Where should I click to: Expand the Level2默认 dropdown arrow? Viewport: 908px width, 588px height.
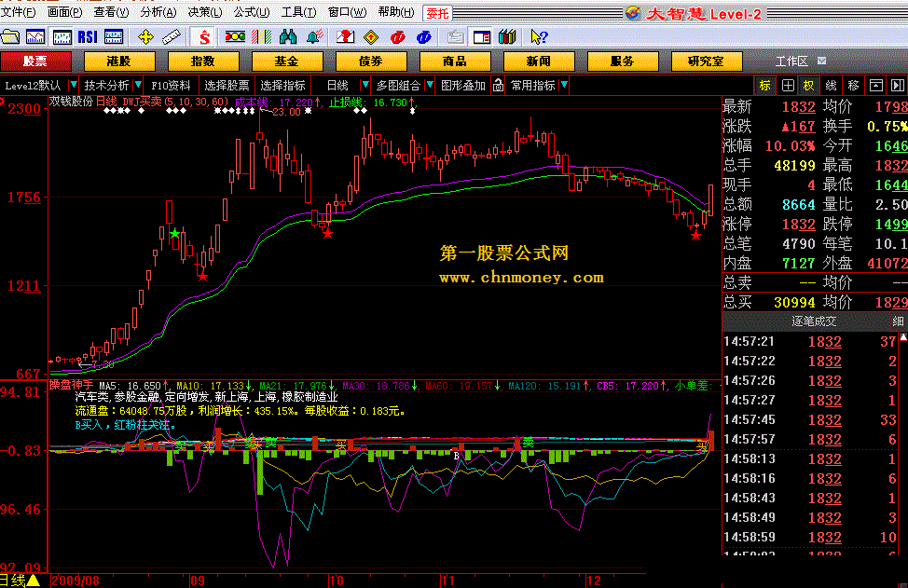click(73, 85)
